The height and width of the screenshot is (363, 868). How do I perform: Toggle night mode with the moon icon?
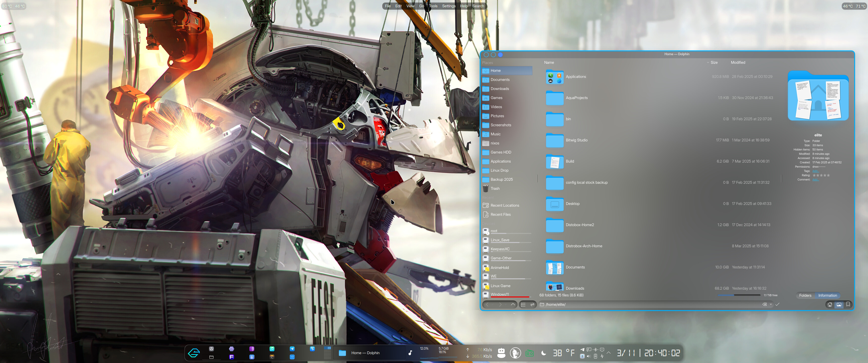point(544,353)
